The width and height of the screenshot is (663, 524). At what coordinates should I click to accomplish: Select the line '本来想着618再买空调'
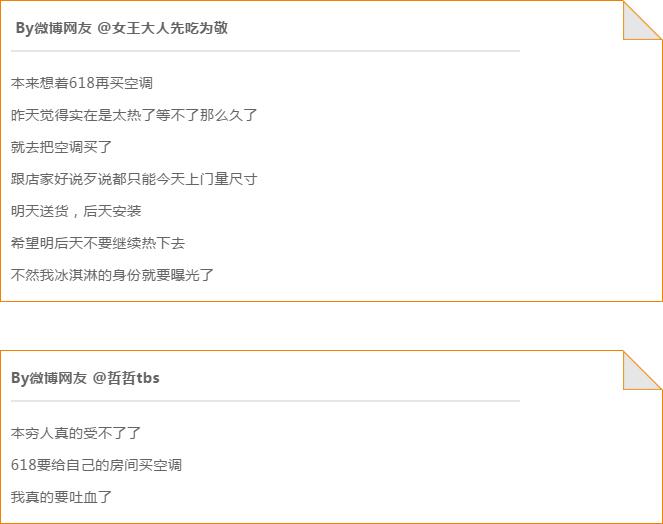tap(82, 83)
